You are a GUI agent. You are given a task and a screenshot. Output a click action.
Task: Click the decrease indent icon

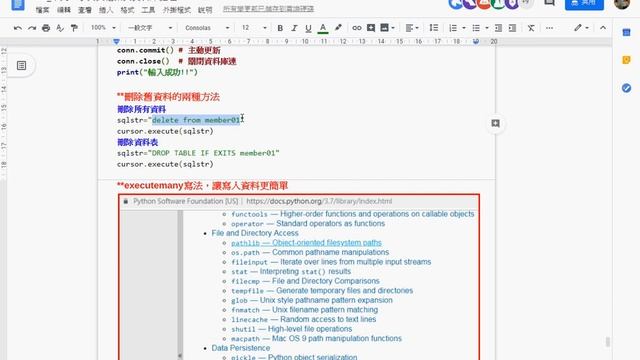coord(498,28)
